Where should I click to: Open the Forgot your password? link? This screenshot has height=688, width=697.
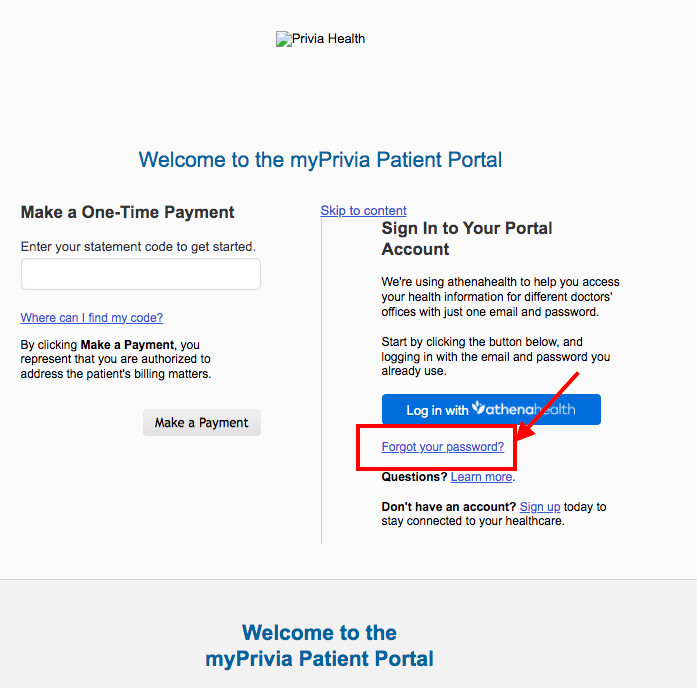tap(443, 447)
